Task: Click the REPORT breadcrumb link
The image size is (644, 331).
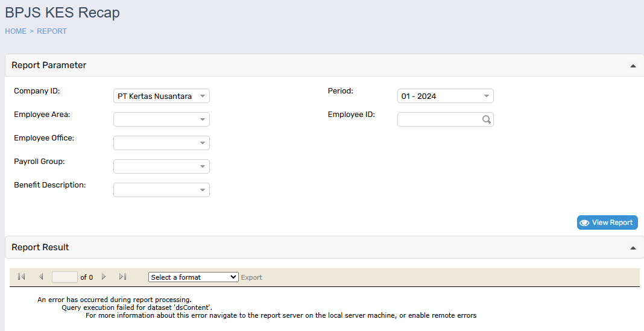Action: point(52,31)
